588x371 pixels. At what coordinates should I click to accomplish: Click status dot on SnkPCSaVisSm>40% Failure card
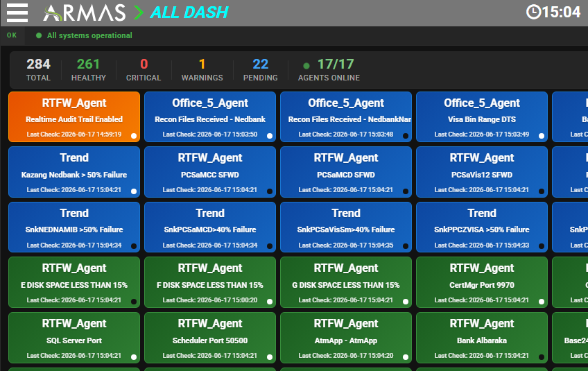[x=406, y=246]
